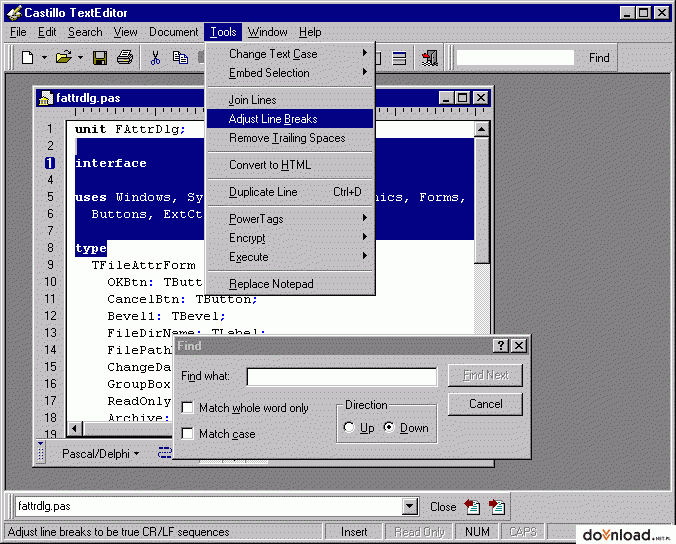Viewport: 676px width, 544px height.
Task: Click the editor vertical scrollbar thumb
Action: click(x=481, y=200)
